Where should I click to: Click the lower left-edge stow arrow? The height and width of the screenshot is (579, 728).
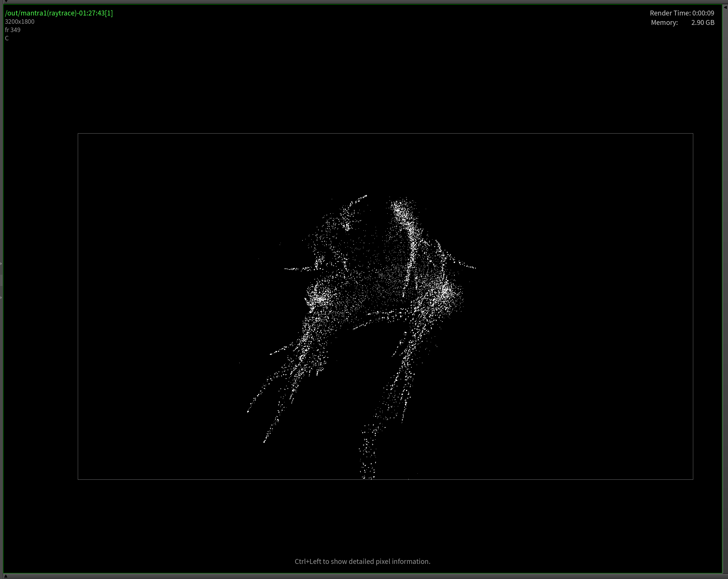click(x=1, y=298)
